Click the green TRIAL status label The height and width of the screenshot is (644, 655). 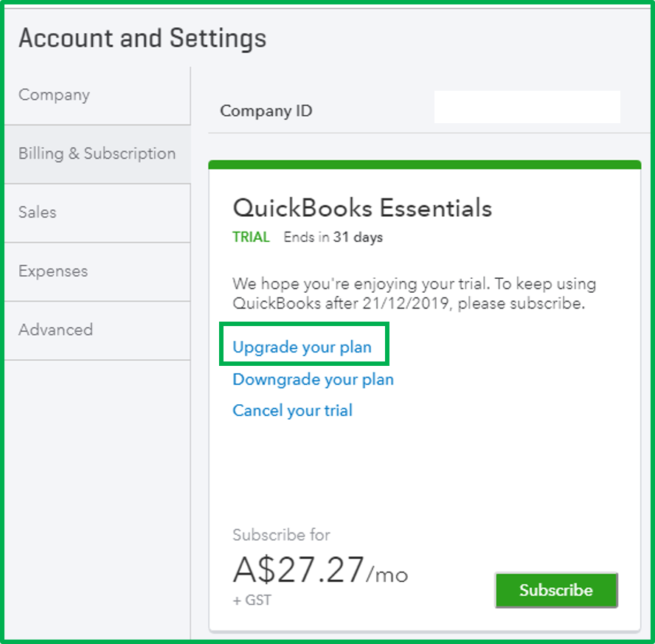[x=251, y=238]
